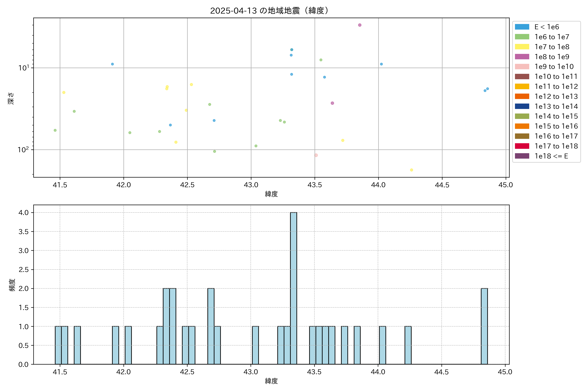Click the blue E < 1e6 legend swatch
This screenshot has height=392, width=588.
[522, 27]
